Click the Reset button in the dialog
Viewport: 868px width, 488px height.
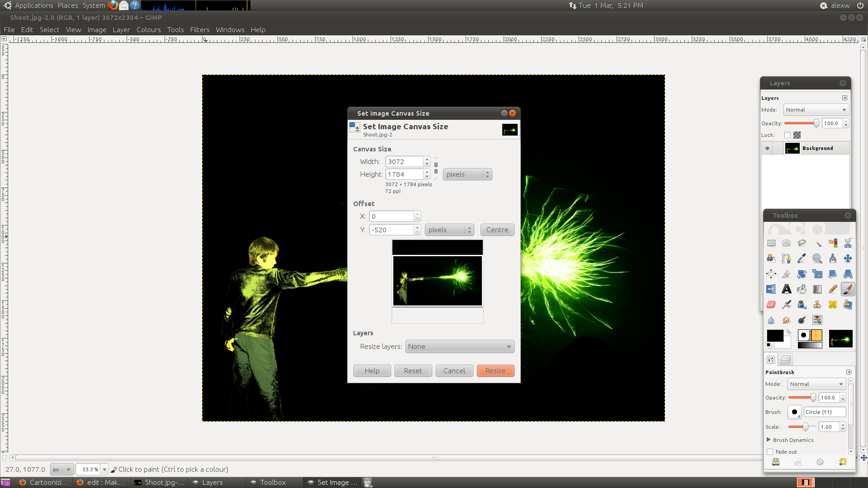pyautogui.click(x=413, y=371)
